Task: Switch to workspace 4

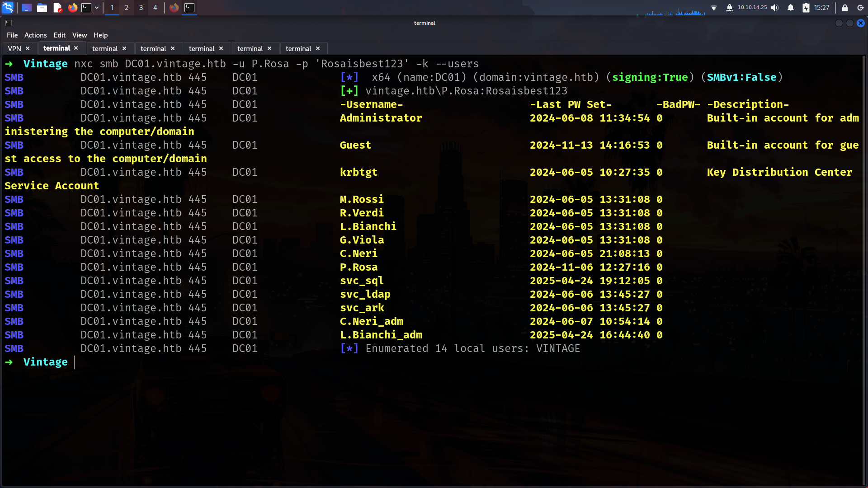Action: (155, 7)
